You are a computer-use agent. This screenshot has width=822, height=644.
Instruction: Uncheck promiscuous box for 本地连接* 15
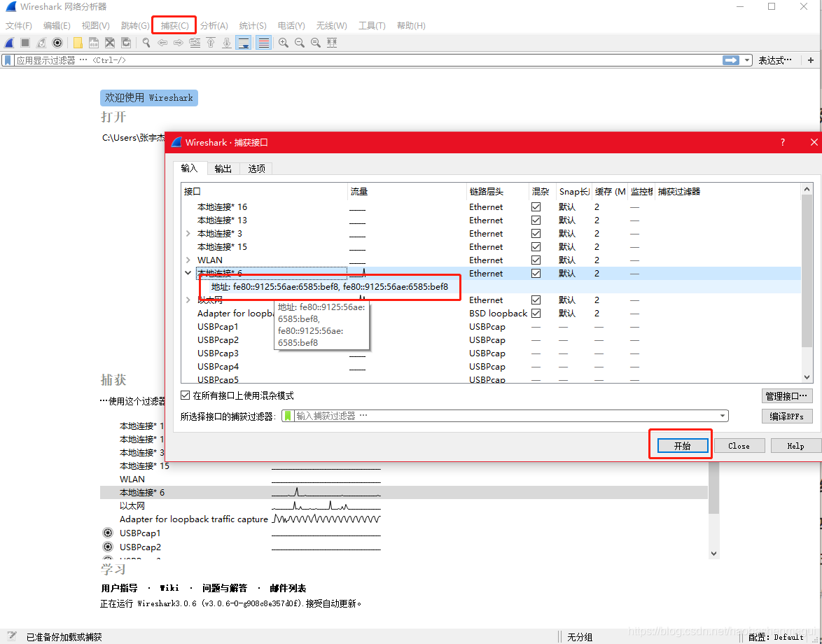(x=536, y=247)
